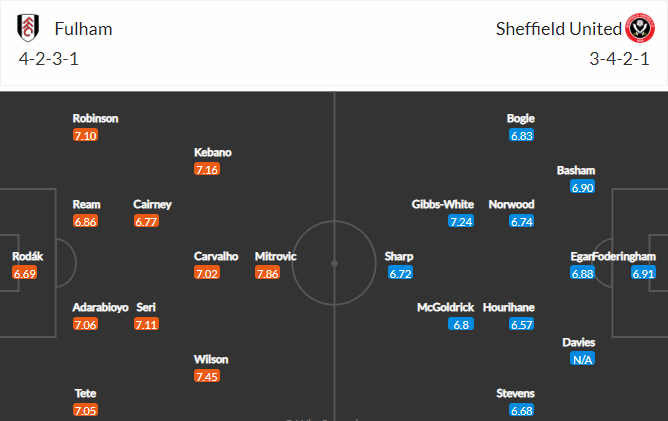Screen dimensions: 668x421
Task: Select Foderingham's 6.91 rating badge
Action: 643,273
